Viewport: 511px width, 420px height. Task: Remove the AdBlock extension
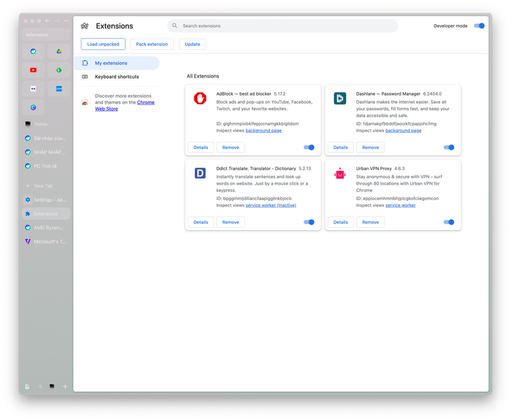pos(231,148)
